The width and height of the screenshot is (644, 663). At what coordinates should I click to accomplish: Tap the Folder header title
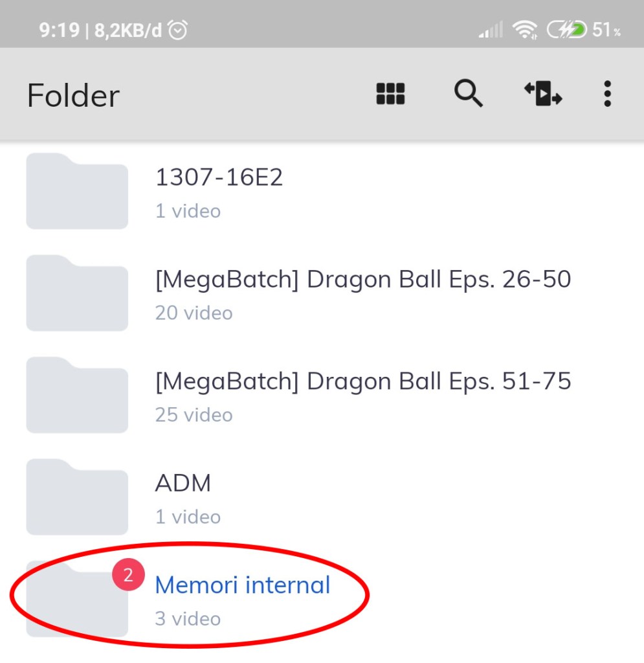[73, 96]
